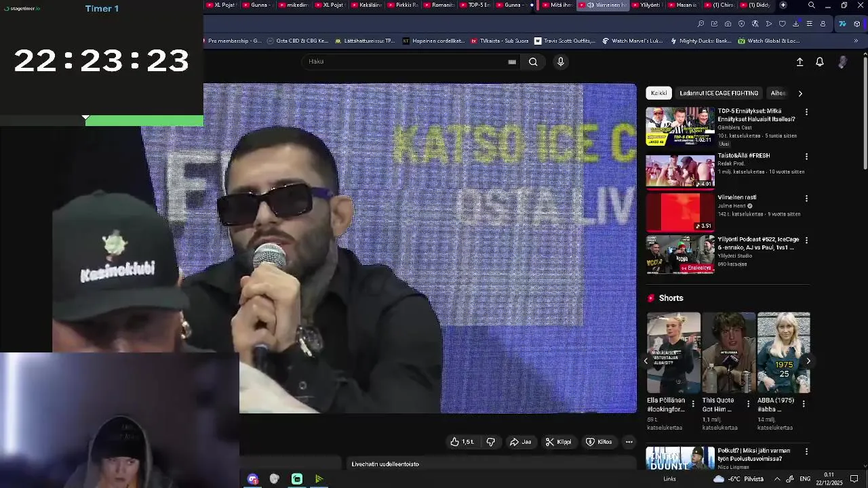This screenshot has height=488, width=868.
Task: Open Viimeinen rasti red thumbnail
Action: tap(680, 212)
